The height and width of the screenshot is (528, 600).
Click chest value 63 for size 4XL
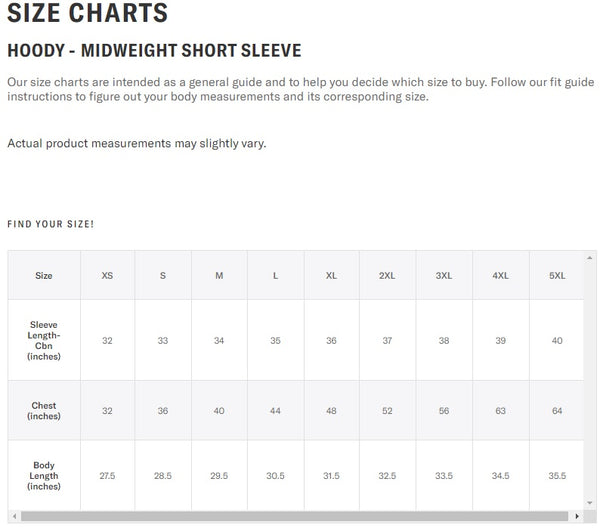[x=500, y=410]
